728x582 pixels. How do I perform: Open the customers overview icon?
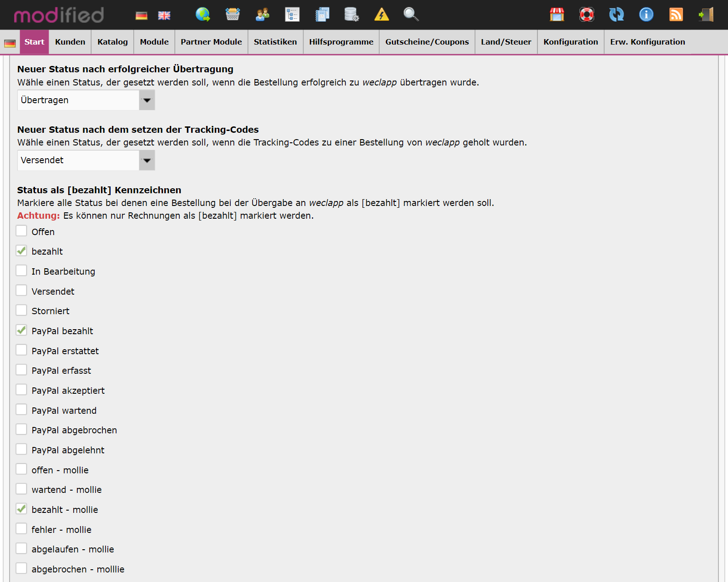(262, 15)
